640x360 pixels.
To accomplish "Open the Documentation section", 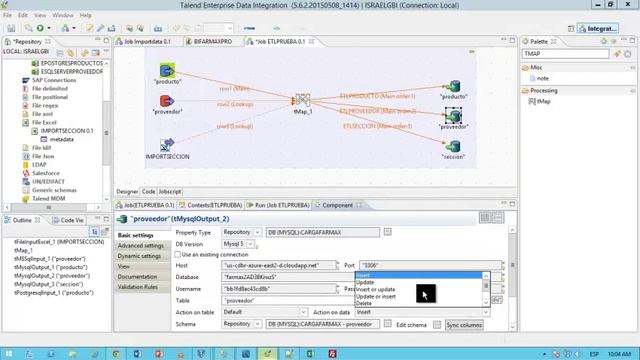I will tap(137, 277).
